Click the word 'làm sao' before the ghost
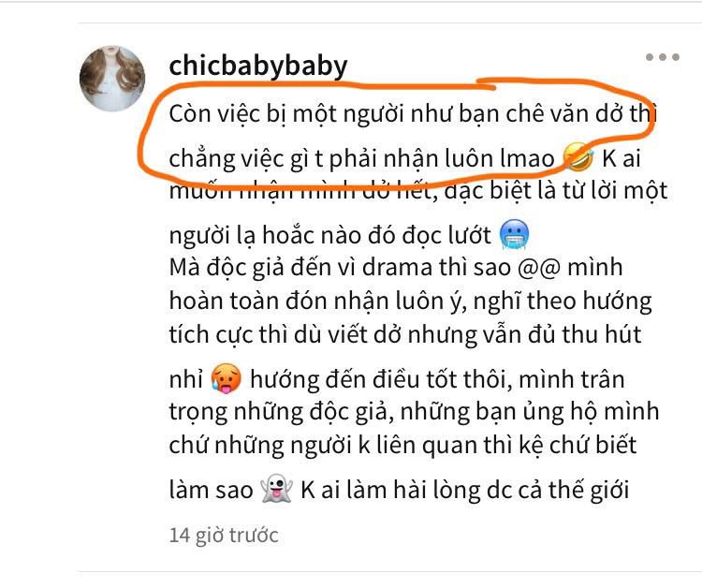702x588 pixels. (x=211, y=490)
